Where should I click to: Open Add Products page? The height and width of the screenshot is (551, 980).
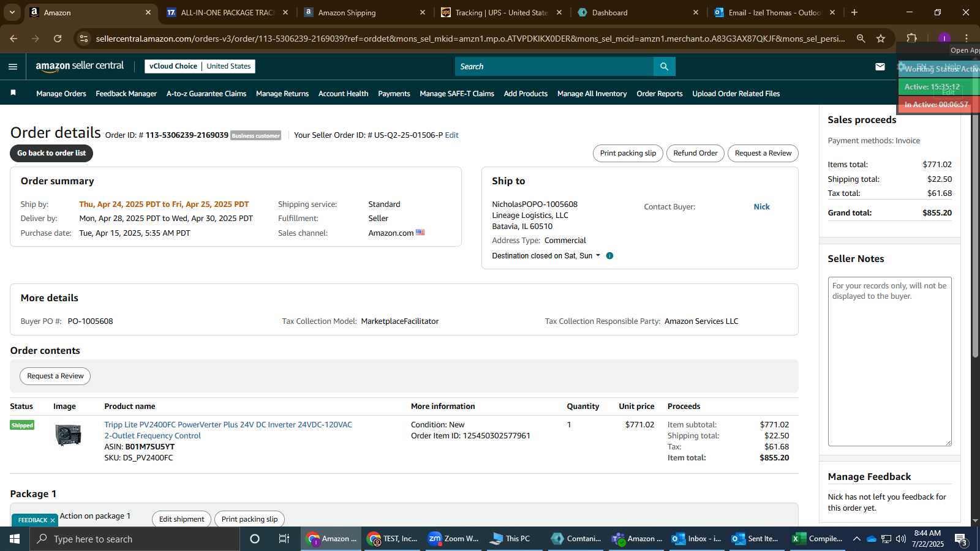[526, 94]
